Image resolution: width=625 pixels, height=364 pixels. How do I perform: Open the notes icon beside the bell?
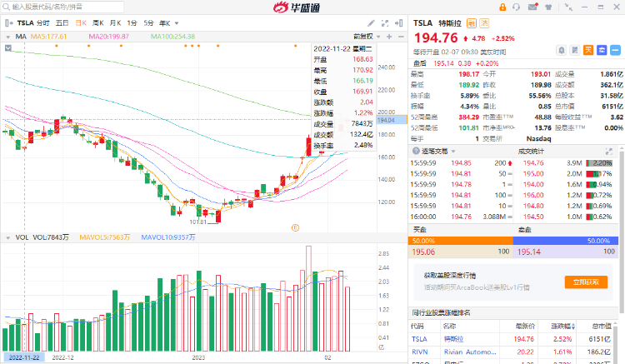point(575,50)
